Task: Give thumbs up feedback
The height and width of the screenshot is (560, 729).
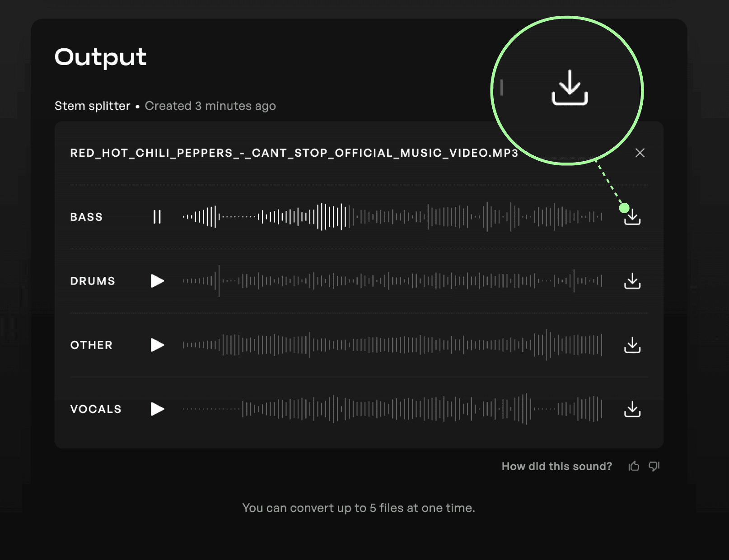Action: [634, 466]
